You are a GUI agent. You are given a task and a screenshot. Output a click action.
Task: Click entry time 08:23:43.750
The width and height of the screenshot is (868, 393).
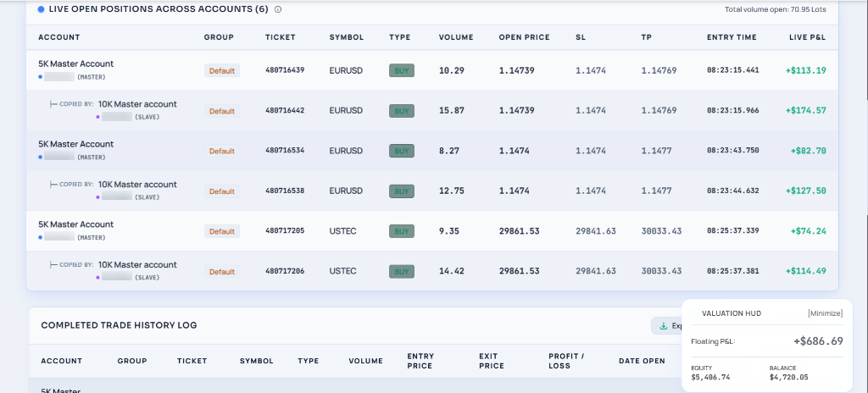coord(733,151)
